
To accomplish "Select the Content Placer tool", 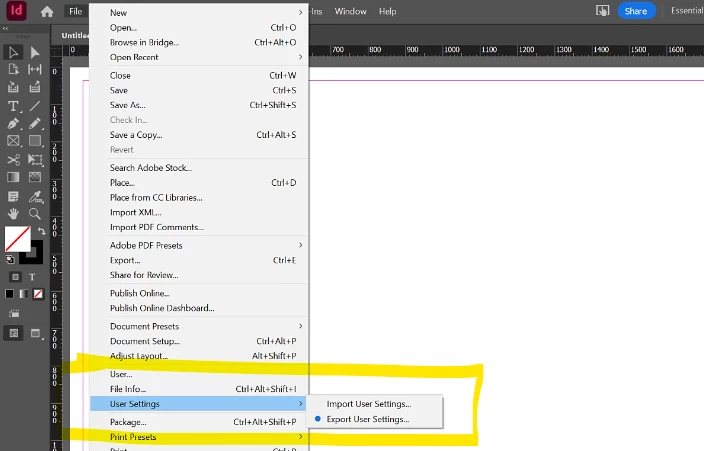I will coord(35,87).
